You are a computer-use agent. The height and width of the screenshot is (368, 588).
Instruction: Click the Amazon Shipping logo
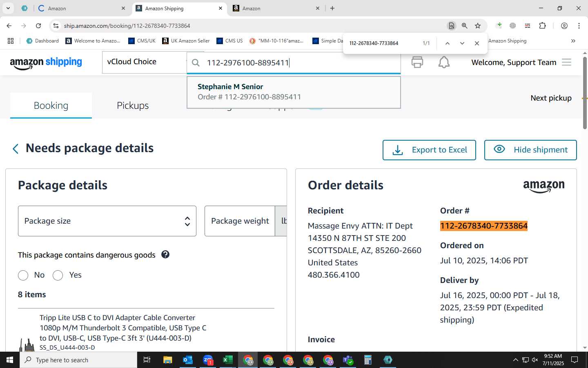(46, 63)
